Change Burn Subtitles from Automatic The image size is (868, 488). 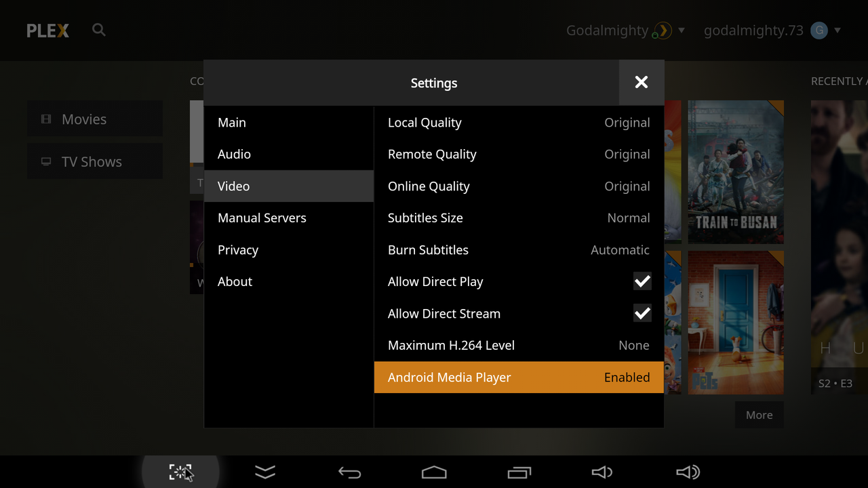pyautogui.click(x=519, y=250)
